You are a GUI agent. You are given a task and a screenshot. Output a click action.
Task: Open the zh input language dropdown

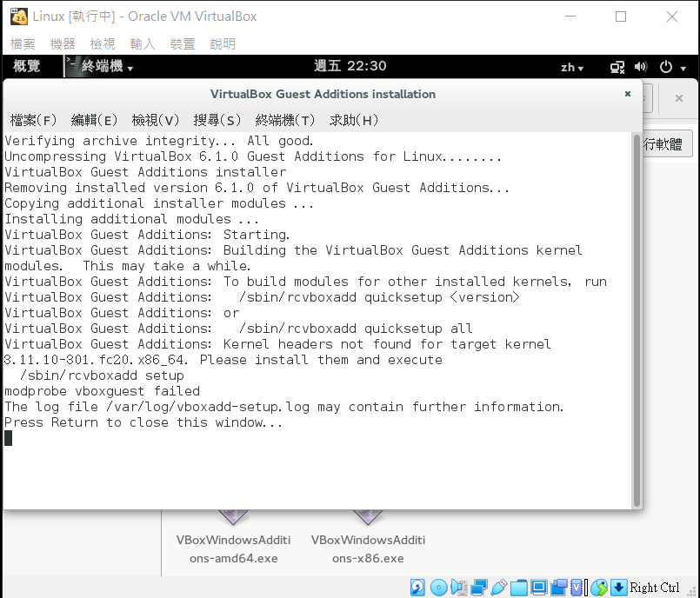point(572,68)
